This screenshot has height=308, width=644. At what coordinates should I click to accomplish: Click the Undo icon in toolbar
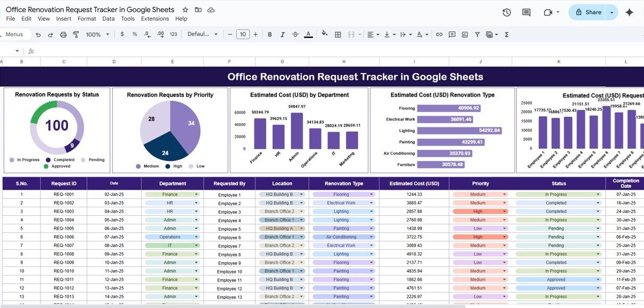38,35
